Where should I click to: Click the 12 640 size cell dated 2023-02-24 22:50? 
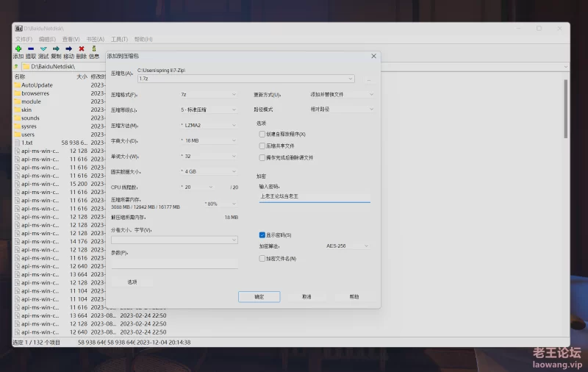pyautogui.click(x=79, y=332)
